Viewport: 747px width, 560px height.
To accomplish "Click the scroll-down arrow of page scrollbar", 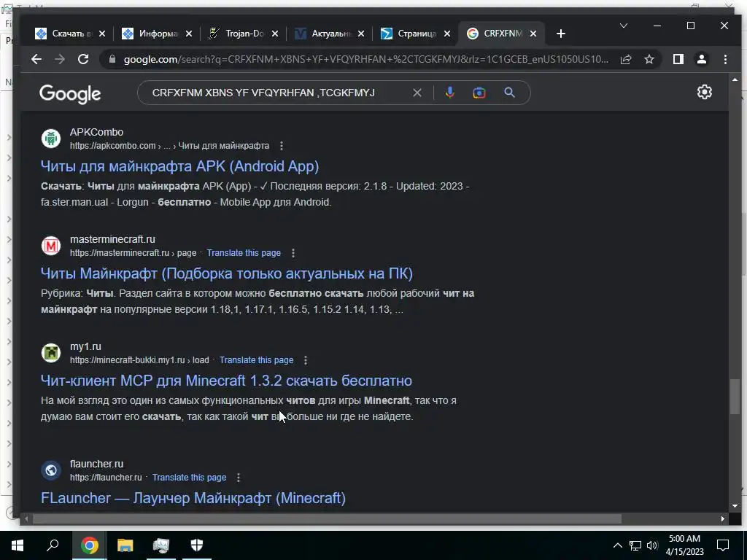I will coord(735,506).
